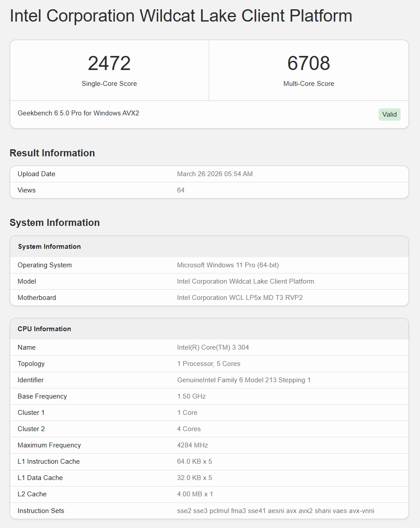Click the upload date value March 26 2026
This screenshot has width=420, height=528.
click(x=215, y=174)
